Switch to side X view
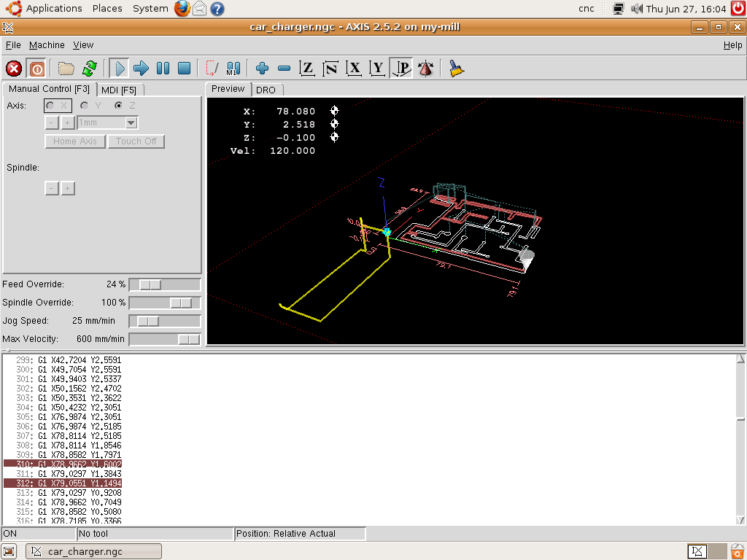Viewport: 747px width, 560px height. (354, 69)
